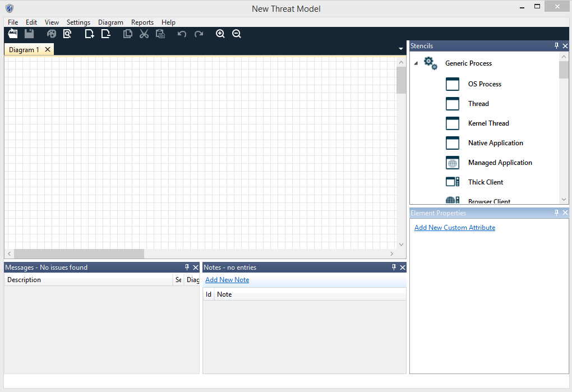Viewport: 572px width, 392px height.
Task: Click the Add New Note link
Action: pos(227,280)
